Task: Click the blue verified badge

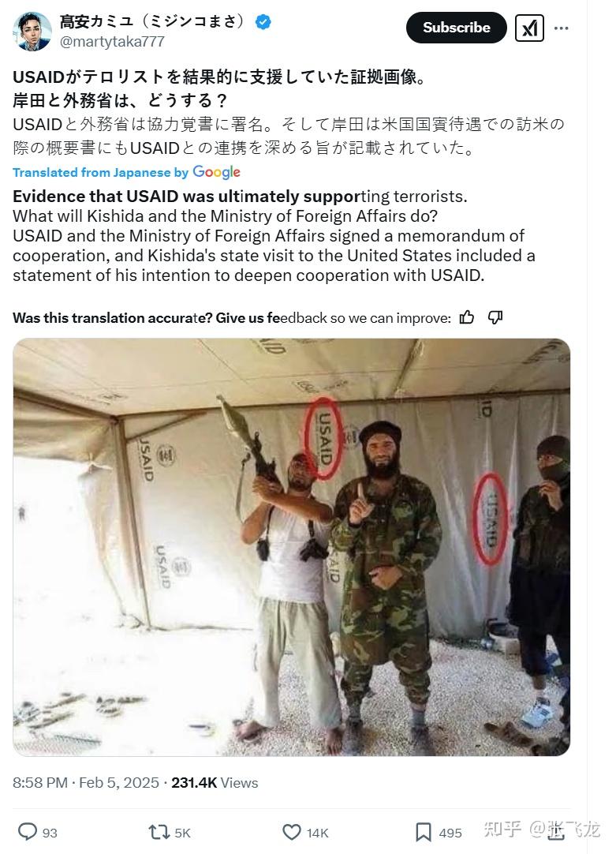Action: (x=263, y=22)
